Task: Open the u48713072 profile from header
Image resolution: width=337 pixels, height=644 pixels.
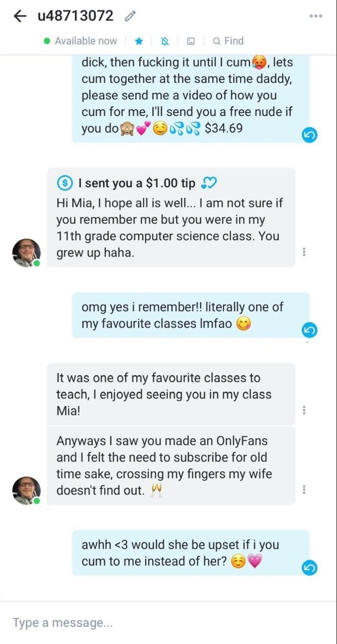Action: pos(75,16)
